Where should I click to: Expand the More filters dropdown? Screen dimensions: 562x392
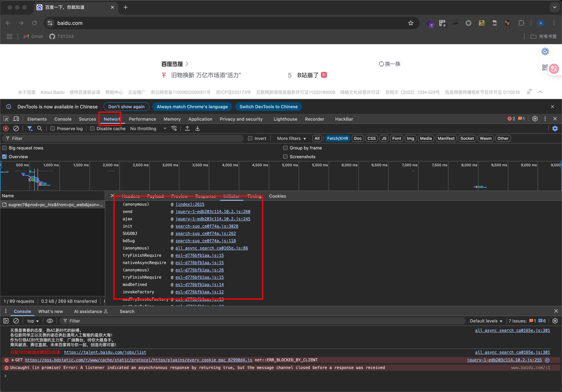291,139
